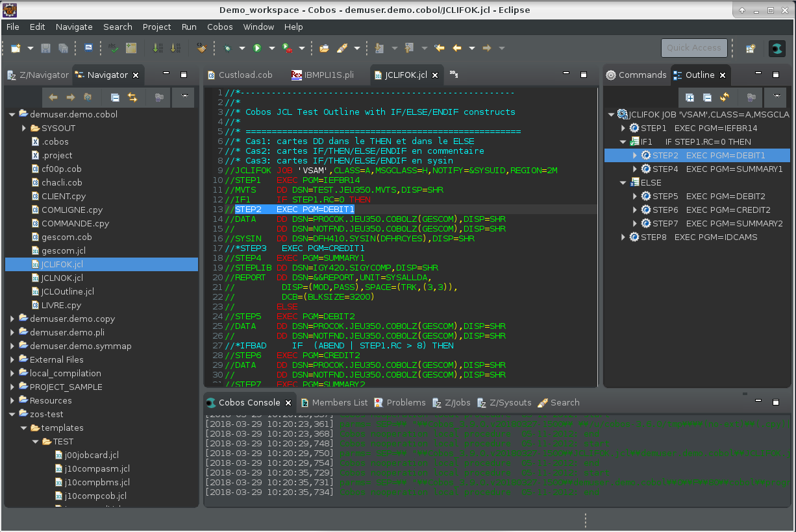Open the Run button dropdown arrow
The width and height of the screenshot is (796, 532).
pos(272,48)
